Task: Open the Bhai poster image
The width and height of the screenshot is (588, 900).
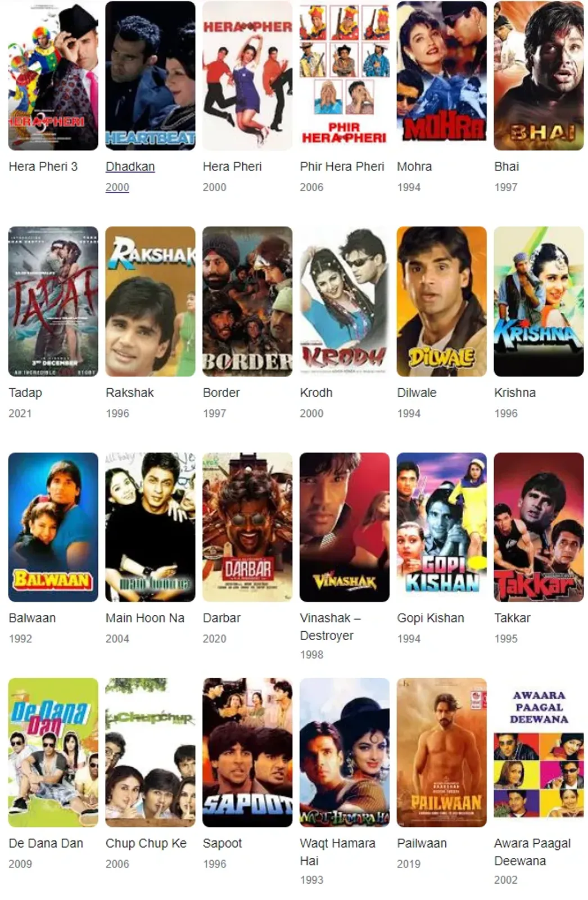Action: point(539,75)
